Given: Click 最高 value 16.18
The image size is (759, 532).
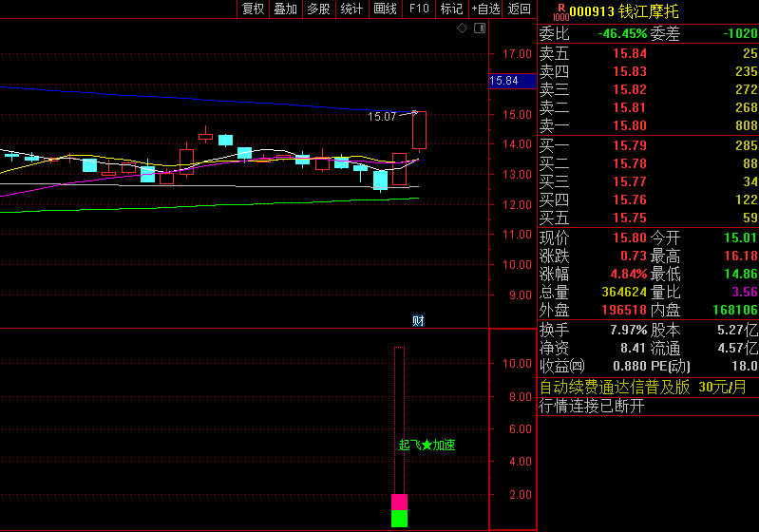Looking at the screenshot, I should tap(741, 256).
